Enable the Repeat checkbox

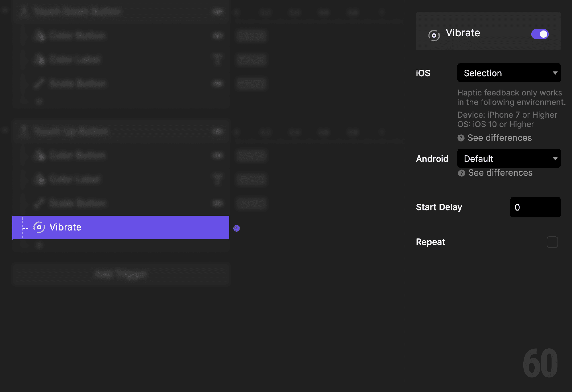552,242
